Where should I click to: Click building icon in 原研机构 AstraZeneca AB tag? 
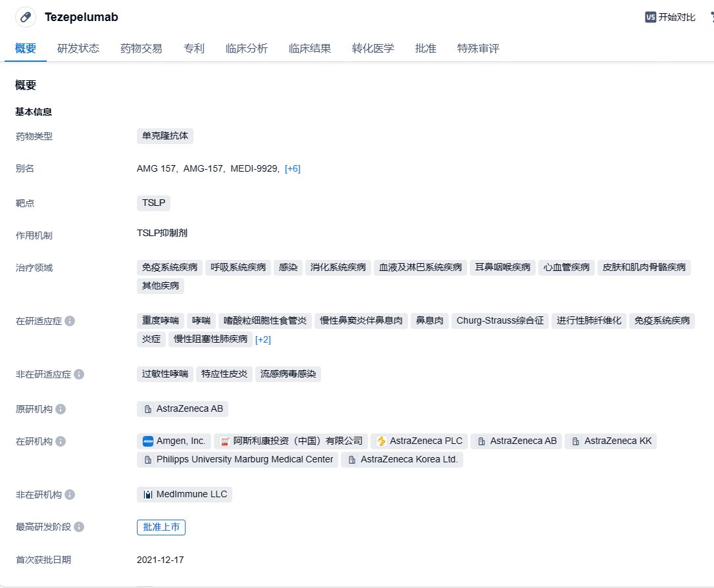pos(148,410)
